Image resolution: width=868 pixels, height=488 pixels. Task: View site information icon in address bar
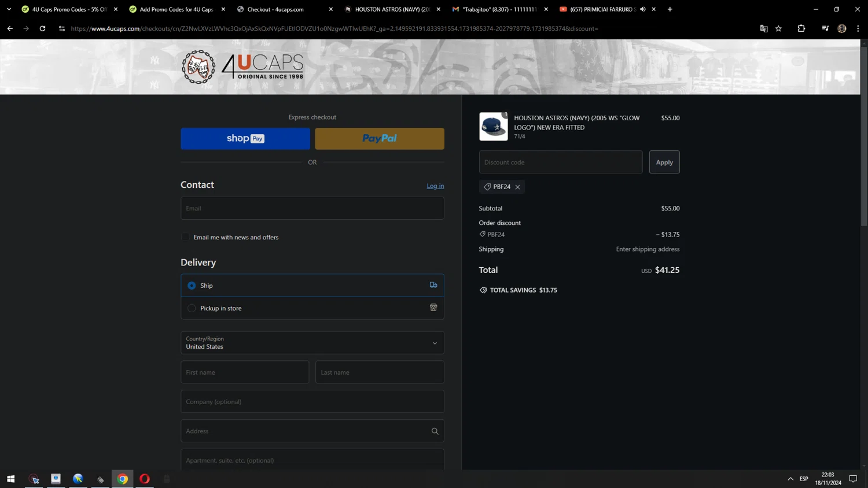62,28
